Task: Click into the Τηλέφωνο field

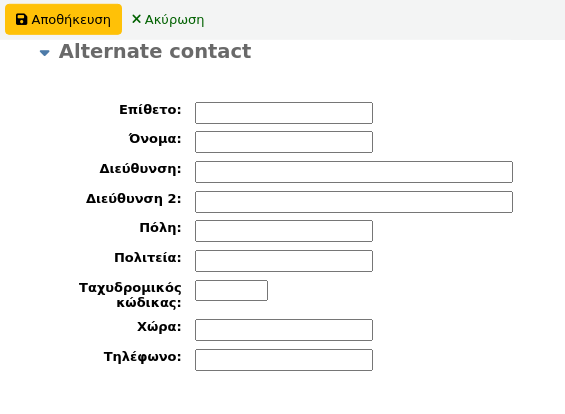Action: [x=284, y=360]
